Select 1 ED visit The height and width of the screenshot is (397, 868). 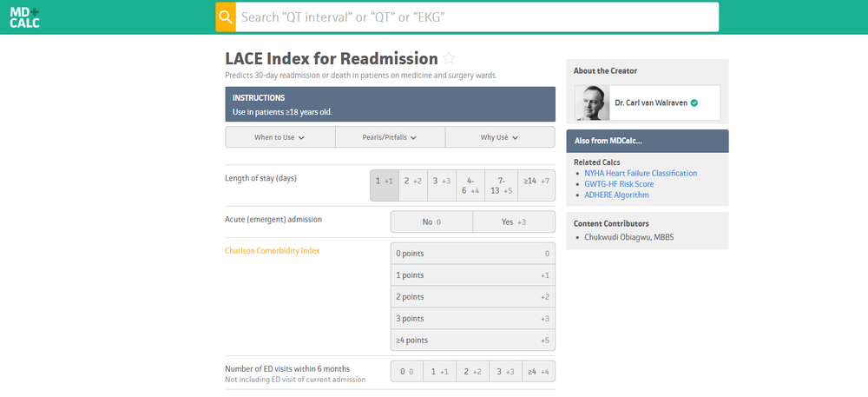[439, 372]
